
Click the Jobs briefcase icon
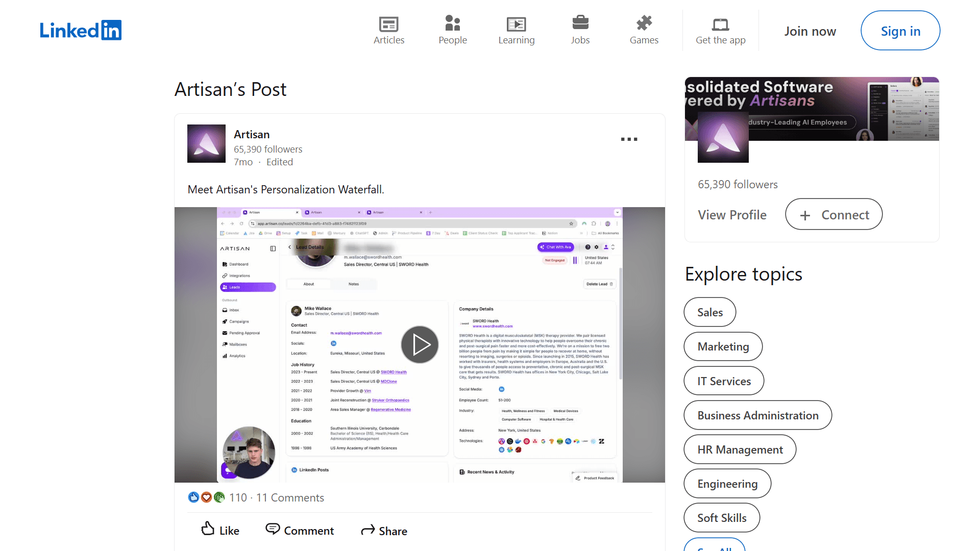coord(580,23)
